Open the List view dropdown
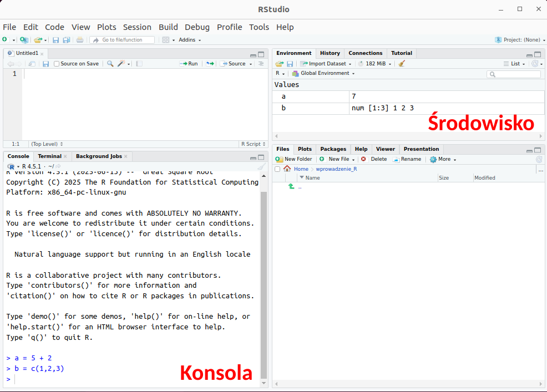547x392 pixels. tap(515, 63)
